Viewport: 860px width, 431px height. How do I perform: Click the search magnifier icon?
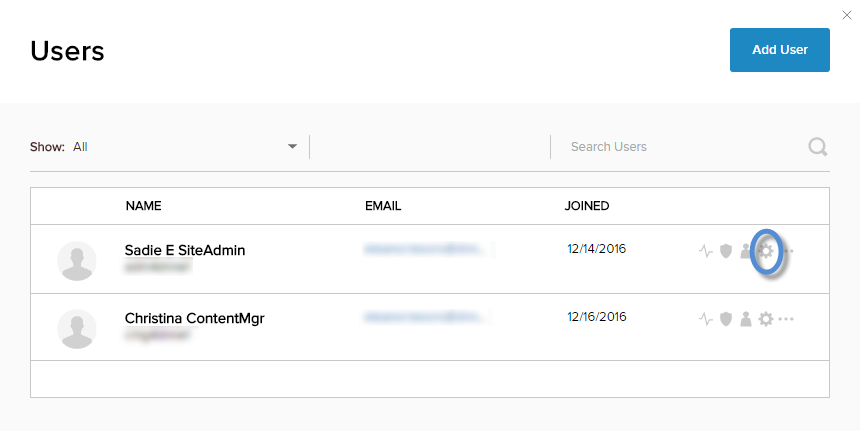point(818,147)
